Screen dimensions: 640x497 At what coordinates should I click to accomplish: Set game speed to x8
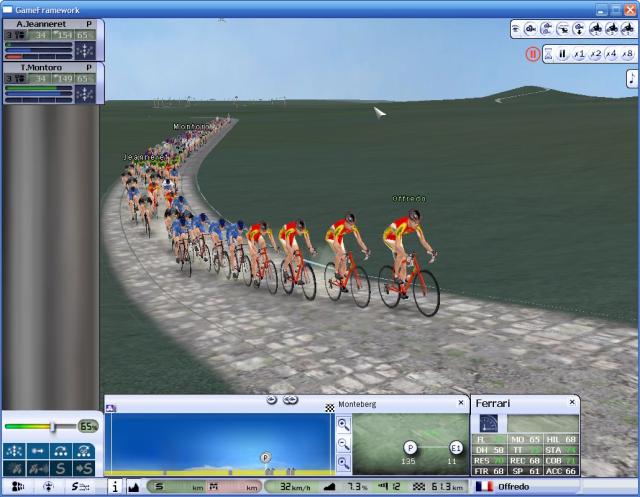(x=627, y=54)
